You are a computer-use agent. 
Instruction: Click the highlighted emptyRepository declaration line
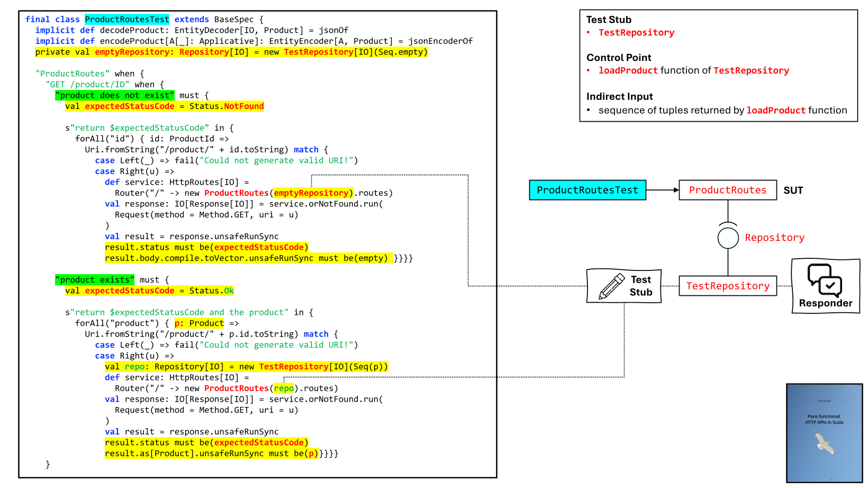coord(231,52)
